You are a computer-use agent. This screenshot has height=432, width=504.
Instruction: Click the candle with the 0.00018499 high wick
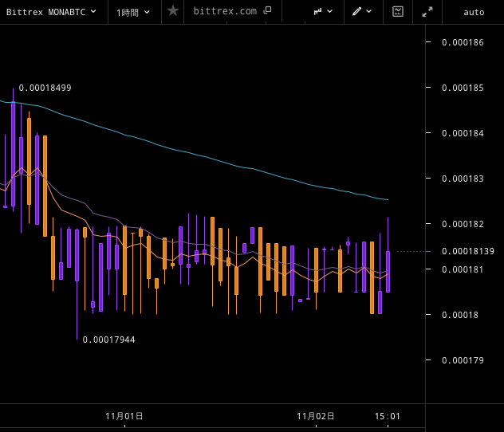pos(14,154)
